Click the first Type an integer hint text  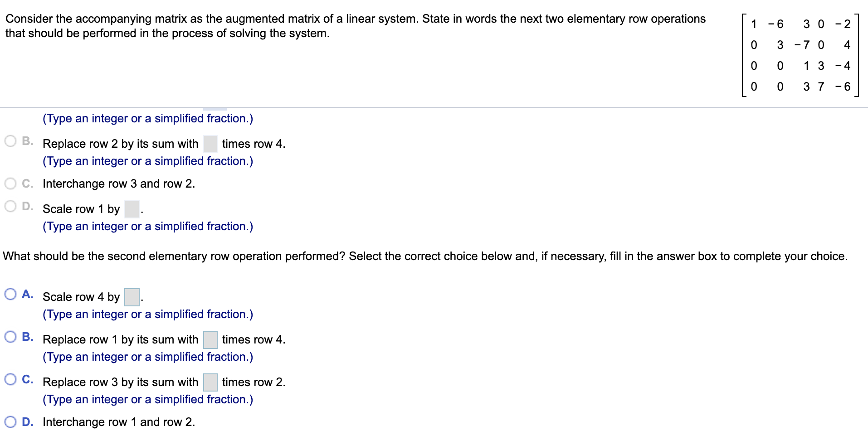pos(147,118)
